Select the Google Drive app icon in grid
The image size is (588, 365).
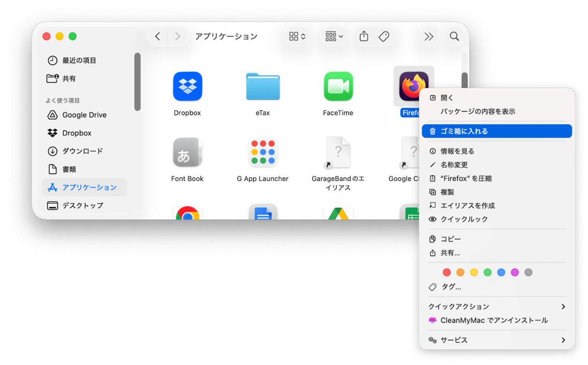(338, 212)
